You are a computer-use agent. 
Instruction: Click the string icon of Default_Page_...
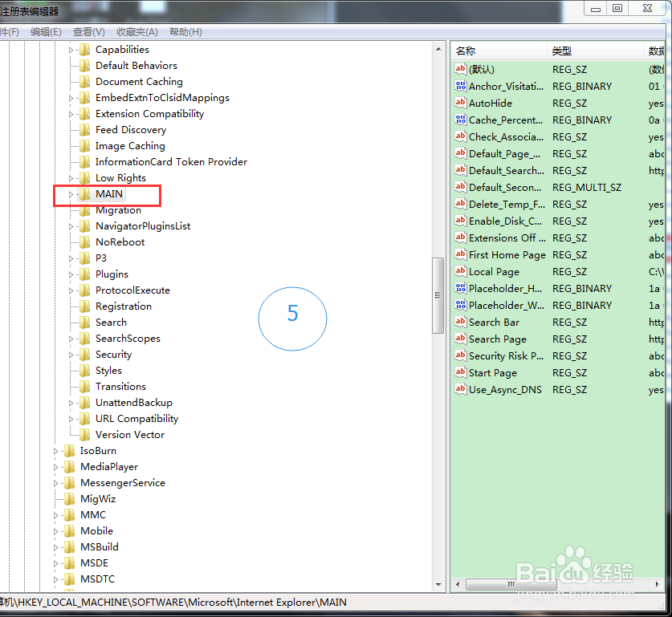(461, 153)
